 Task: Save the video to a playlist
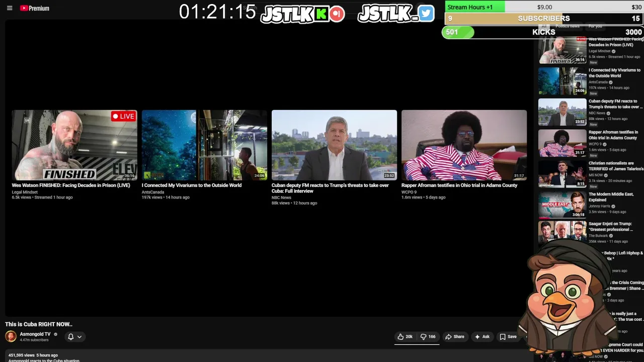tap(508, 337)
